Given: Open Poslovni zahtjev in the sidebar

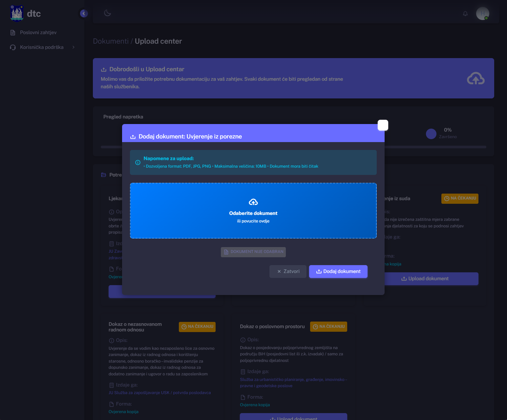Looking at the screenshot, I should [38, 32].
